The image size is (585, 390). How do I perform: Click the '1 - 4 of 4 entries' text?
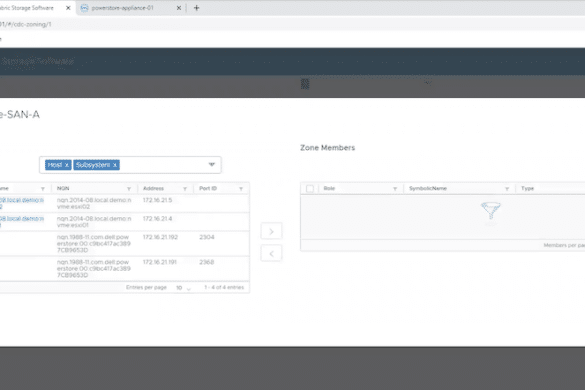(224, 287)
